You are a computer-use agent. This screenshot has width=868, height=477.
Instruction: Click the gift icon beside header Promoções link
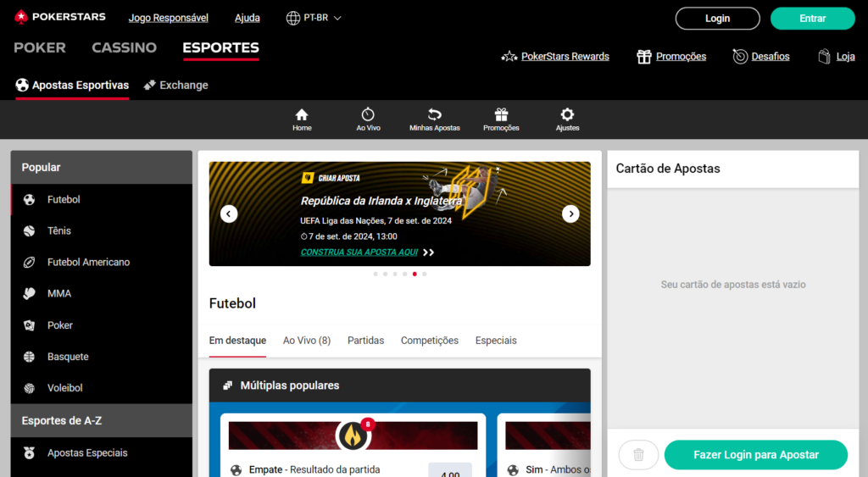644,57
